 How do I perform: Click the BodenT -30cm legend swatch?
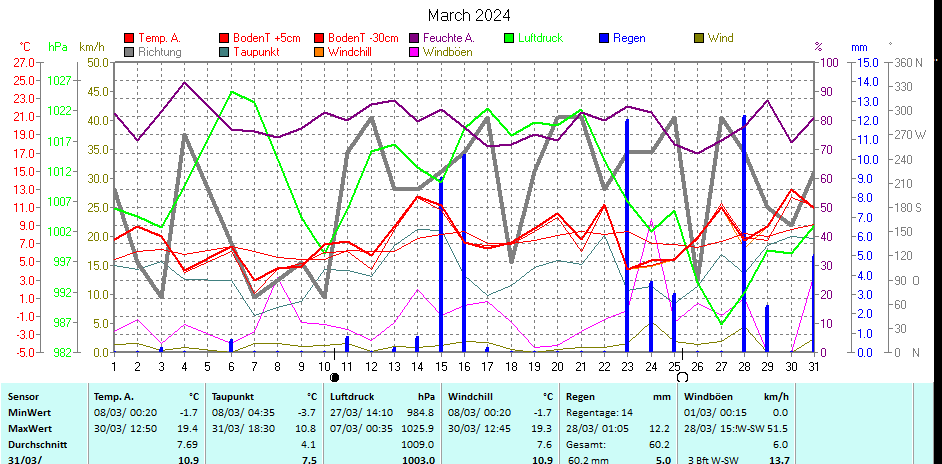(319, 38)
